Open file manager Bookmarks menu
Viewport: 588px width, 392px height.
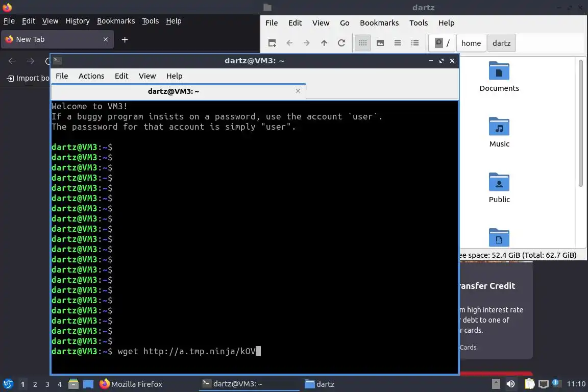tap(379, 23)
